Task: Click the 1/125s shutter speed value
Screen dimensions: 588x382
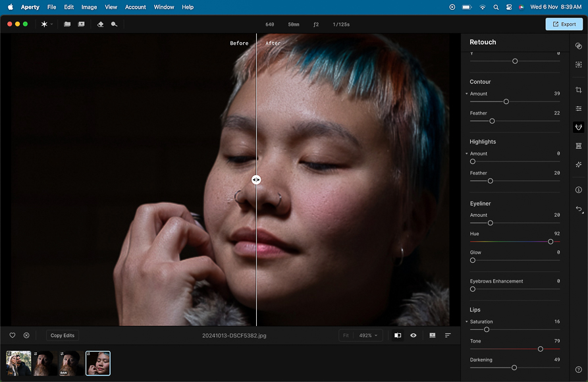Action: click(341, 24)
